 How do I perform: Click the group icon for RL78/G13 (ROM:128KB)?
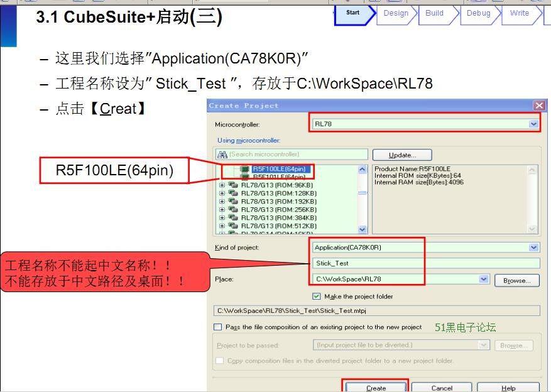232,193
